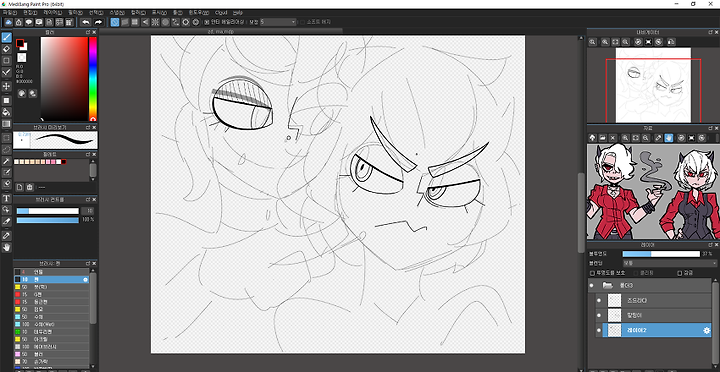Image resolution: width=720 pixels, height=372 pixels.
Task: Undock the brush list panel with float icon
Action: tap(88, 264)
